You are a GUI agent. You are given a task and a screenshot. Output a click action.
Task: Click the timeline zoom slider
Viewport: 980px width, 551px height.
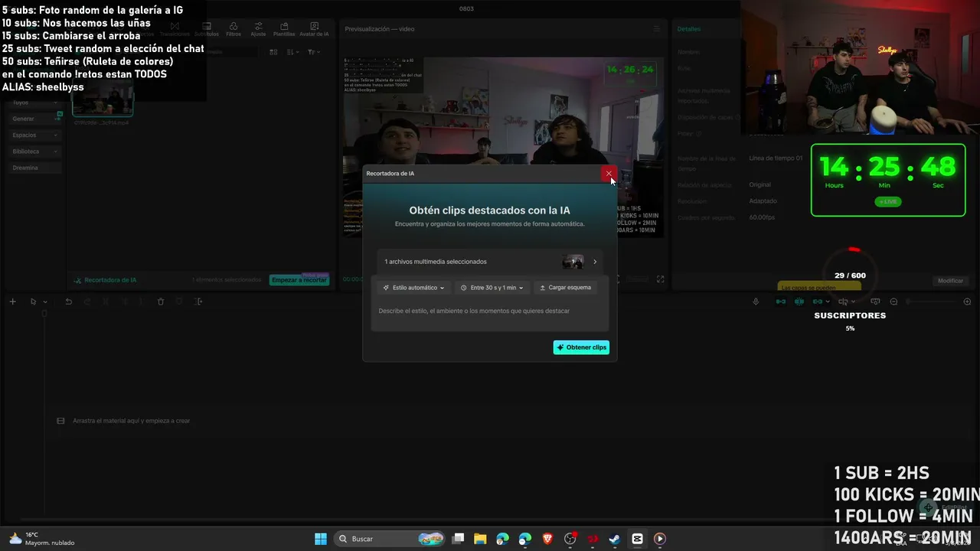(930, 302)
